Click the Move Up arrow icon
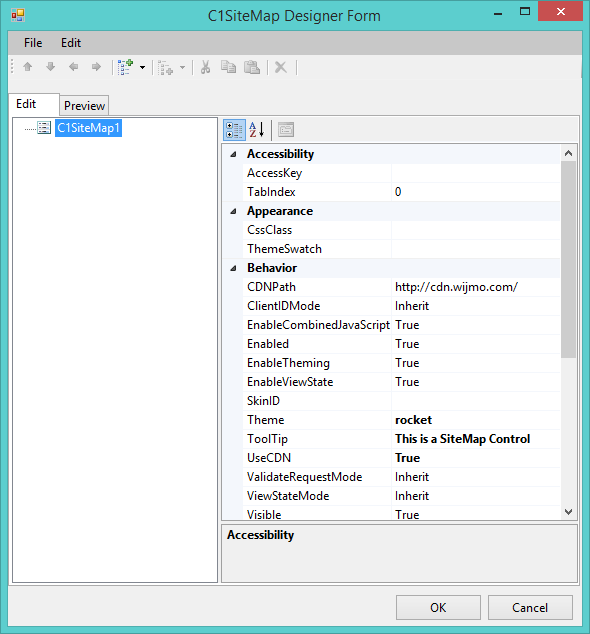Image resolution: width=590 pixels, height=634 pixels. [27, 67]
